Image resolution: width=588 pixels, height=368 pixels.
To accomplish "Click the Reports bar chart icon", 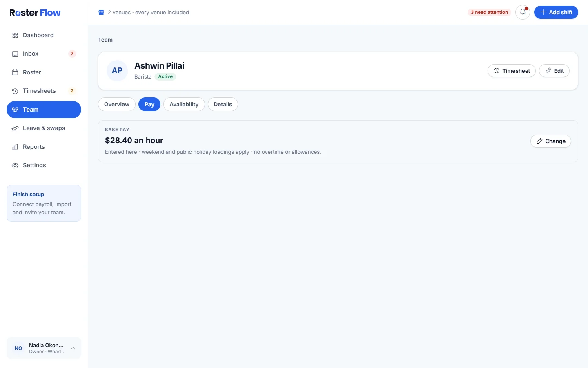I will click(x=15, y=147).
